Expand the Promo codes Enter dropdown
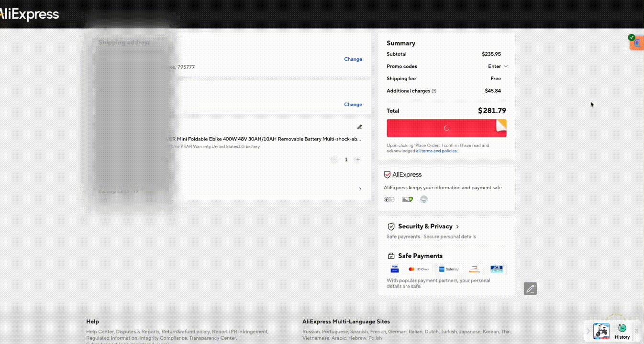Image resolution: width=644 pixels, height=344 pixels. tap(498, 66)
